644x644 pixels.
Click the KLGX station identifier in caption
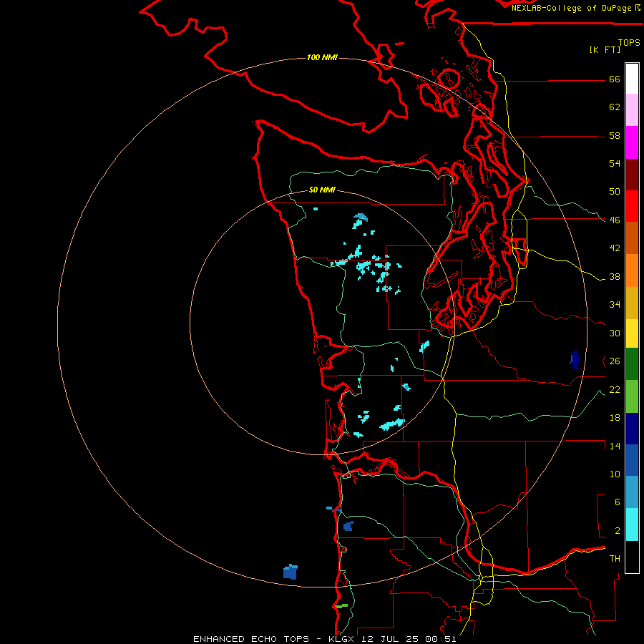341,639
